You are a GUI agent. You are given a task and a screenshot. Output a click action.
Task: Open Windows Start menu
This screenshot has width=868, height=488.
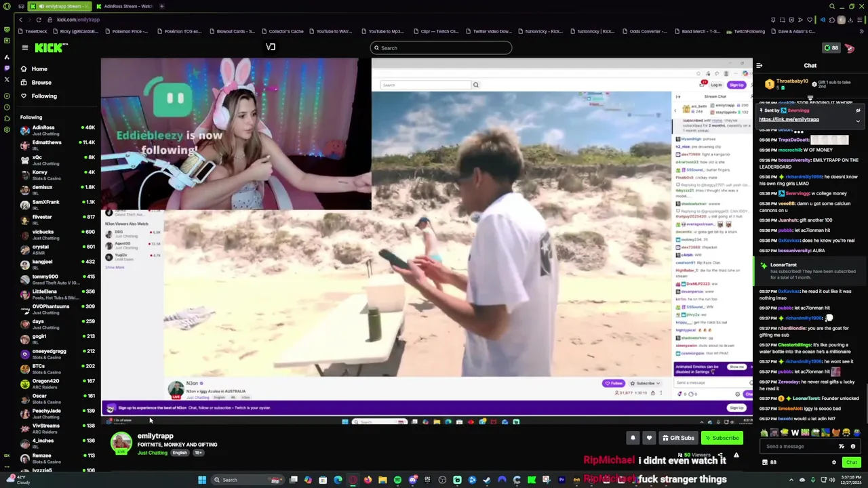(201, 480)
